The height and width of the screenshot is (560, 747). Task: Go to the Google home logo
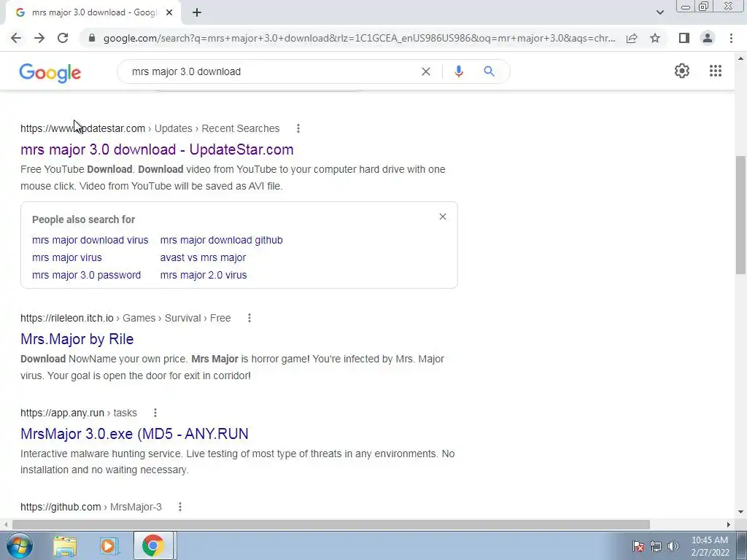[50, 73]
